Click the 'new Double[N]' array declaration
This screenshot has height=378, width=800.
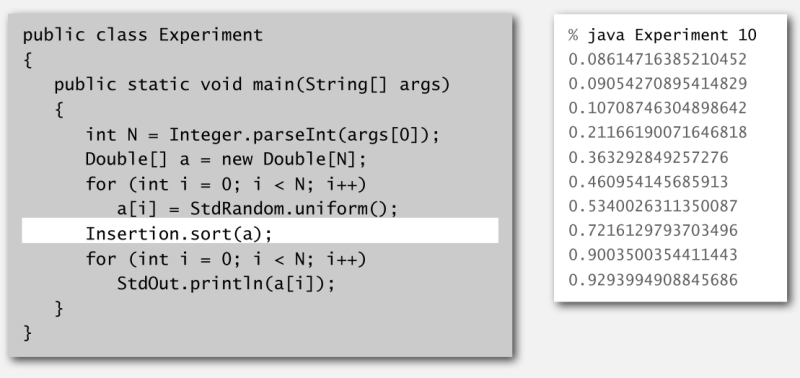[226, 160]
